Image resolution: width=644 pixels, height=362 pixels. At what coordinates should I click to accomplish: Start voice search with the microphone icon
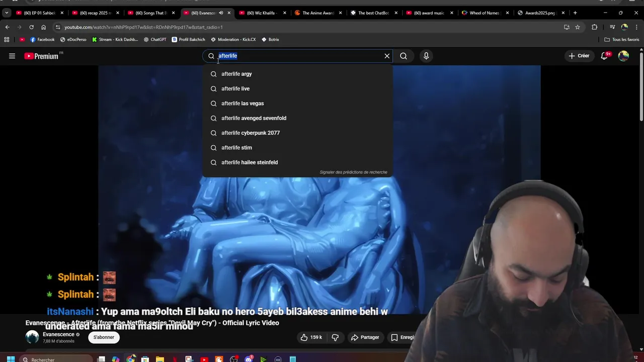tap(426, 56)
